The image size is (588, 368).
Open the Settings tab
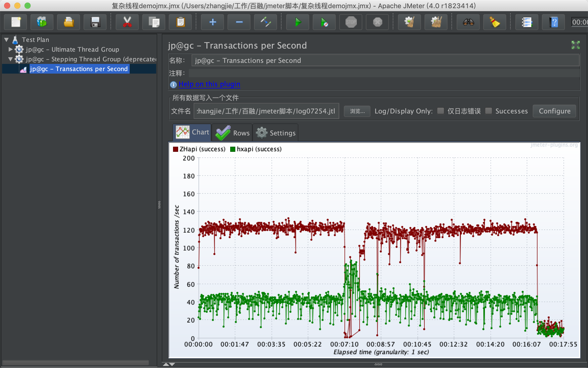click(276, 133)
